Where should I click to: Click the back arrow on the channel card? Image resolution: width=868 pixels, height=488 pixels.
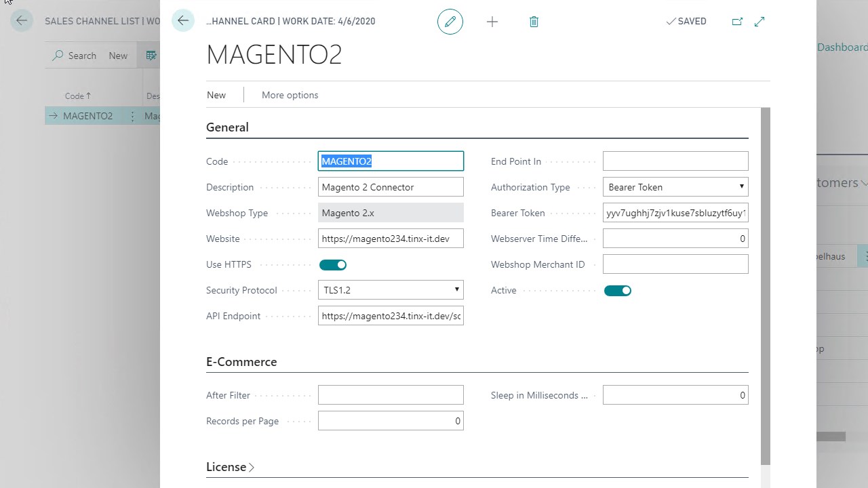pos(183,21)
